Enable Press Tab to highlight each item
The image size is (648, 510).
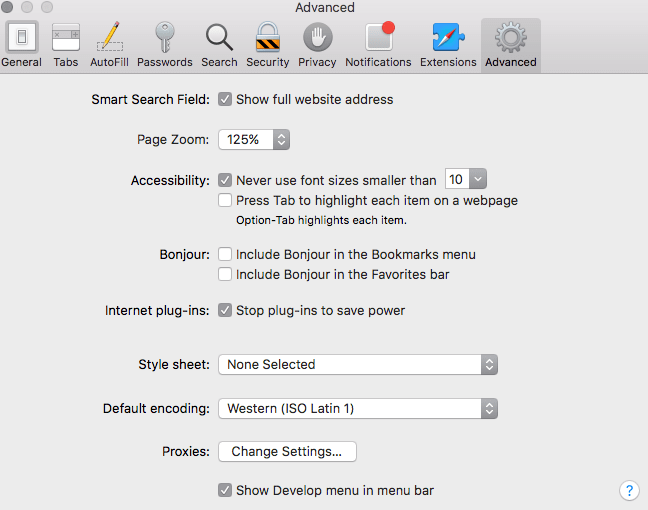click(x=226, y=200)
